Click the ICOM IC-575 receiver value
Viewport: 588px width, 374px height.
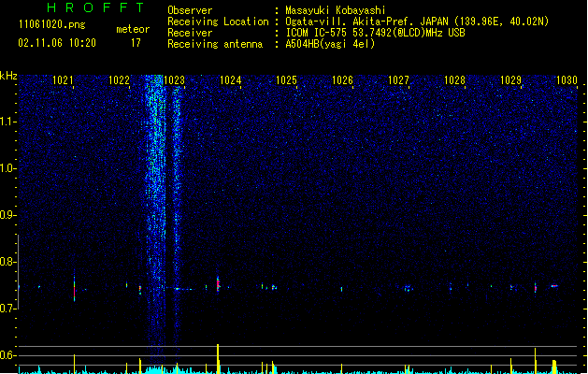click(x=375, y=33)
